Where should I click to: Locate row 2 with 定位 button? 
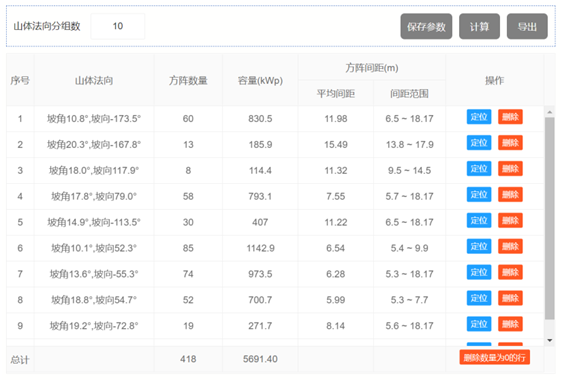(x=479, y=143)
